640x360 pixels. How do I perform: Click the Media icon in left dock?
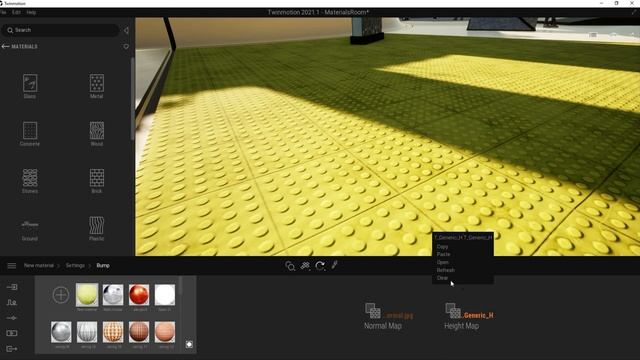coord(12,333)
